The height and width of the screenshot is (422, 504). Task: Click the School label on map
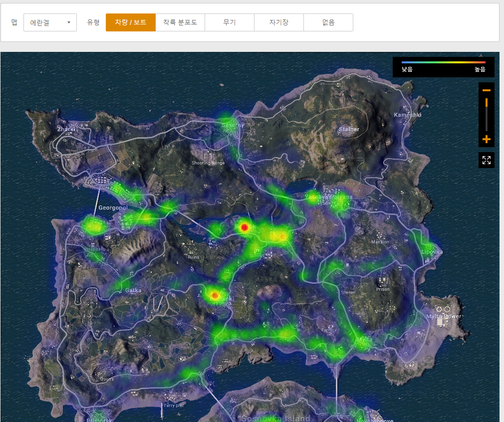tap(256, 255)
